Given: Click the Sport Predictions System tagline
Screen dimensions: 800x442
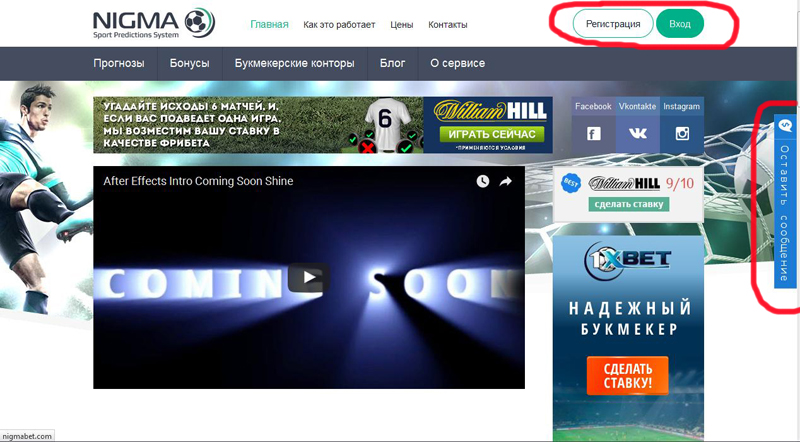Looking at the screenshot, I should click(136, 35).
